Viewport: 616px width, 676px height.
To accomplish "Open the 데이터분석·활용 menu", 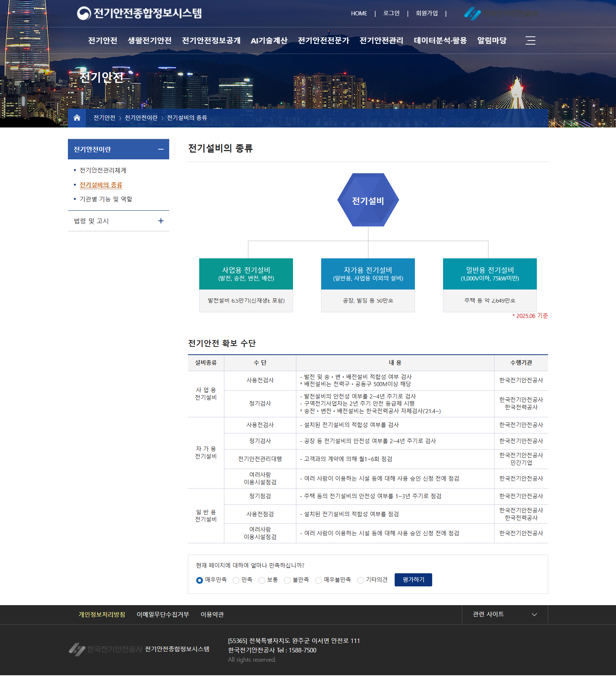I will 440,40.
